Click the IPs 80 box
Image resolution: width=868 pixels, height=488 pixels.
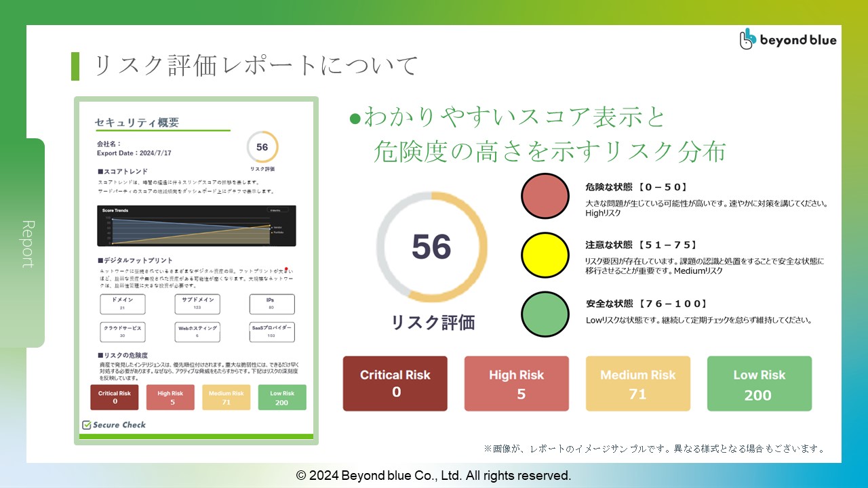coord(271,304)
